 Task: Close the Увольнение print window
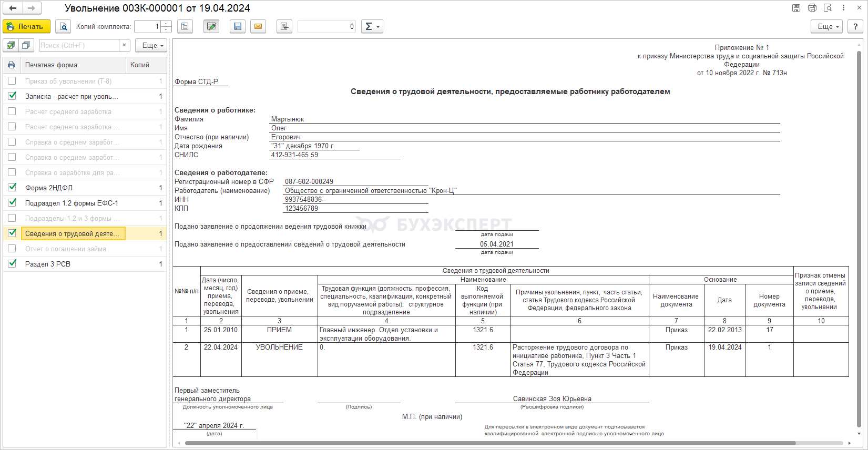860,8
